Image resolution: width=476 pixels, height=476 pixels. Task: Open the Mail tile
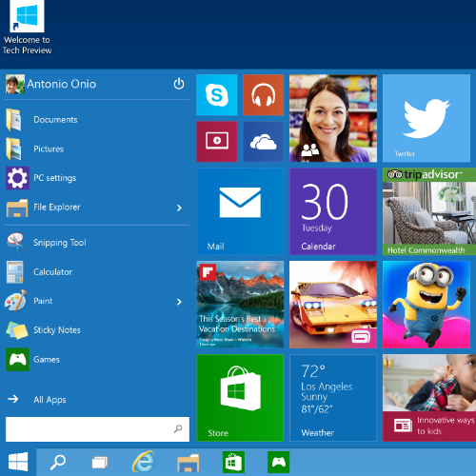pos(240,211)
